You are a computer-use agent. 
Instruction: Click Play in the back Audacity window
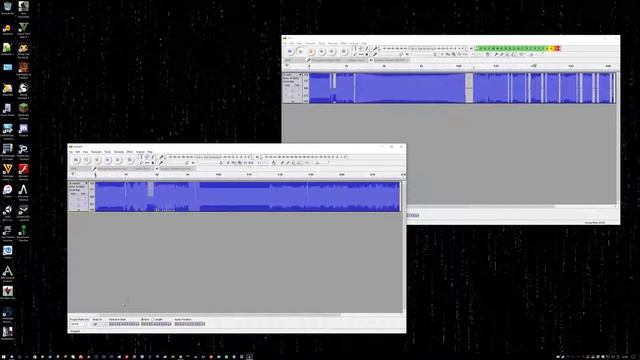pos(300,51)
